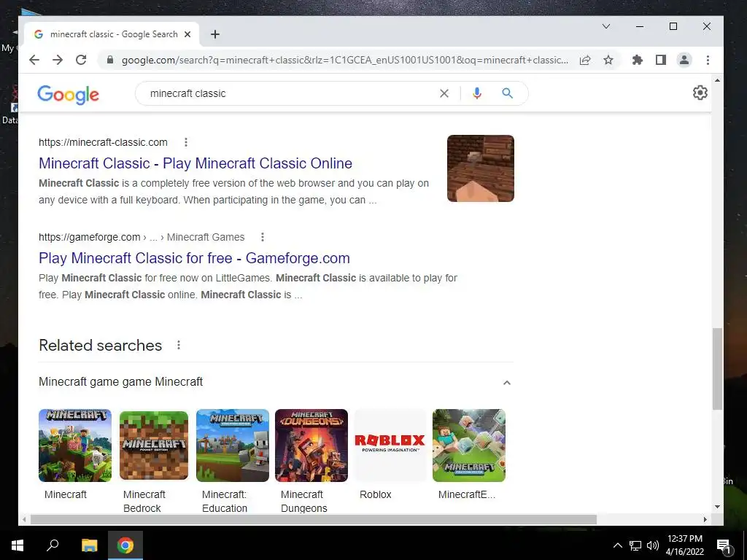Open Google search settings gear
Image resolution: width=747 pixels, height=560 pixels.
[x=700, y=93]
